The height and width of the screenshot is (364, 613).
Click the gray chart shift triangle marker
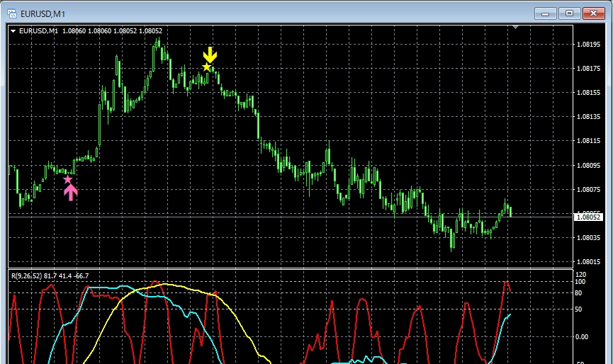coord(516,28)
